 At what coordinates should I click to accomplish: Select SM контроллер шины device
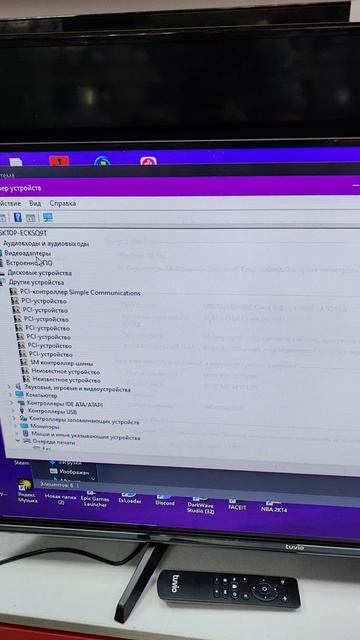tap(62, 363)
